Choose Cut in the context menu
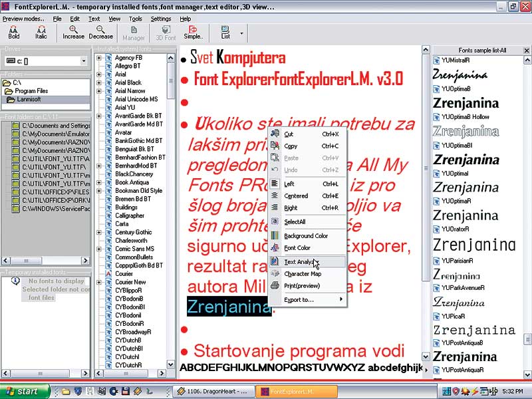This screenshot has height=399, width=532. coord(308,134)
